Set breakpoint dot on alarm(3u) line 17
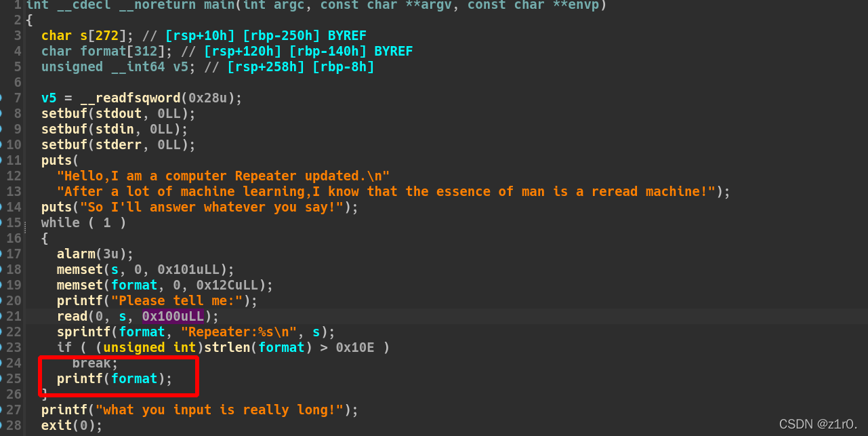This screenshot has width=868, height=436. [1, 254]
